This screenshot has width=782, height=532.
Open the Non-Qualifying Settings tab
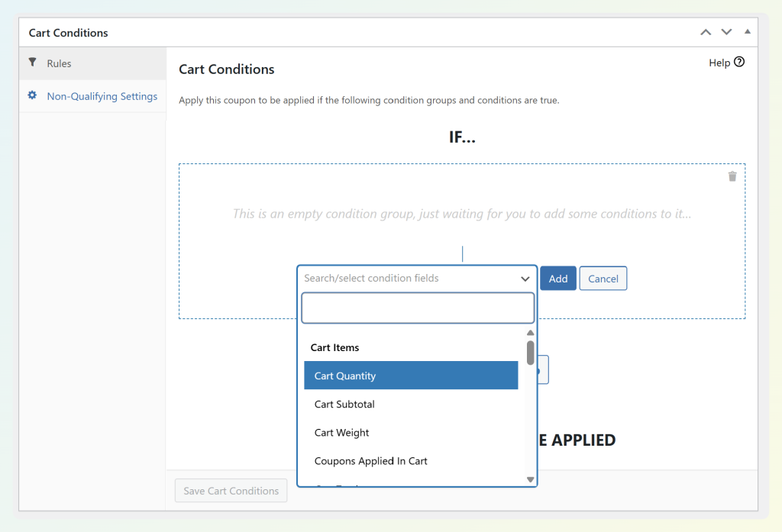pyautogui.click(x=102, y=95)
